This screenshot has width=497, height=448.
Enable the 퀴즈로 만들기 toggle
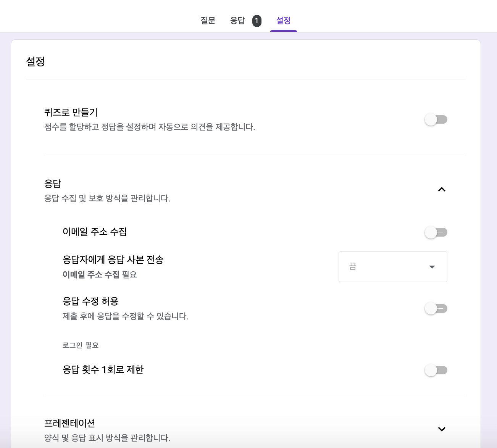[436, 119]
